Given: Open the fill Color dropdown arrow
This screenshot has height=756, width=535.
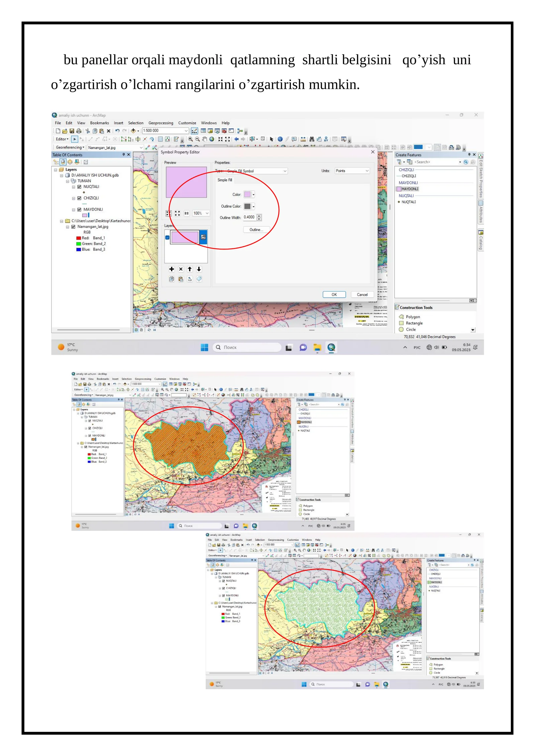Looking at the screenshot, I should [253, 195].
